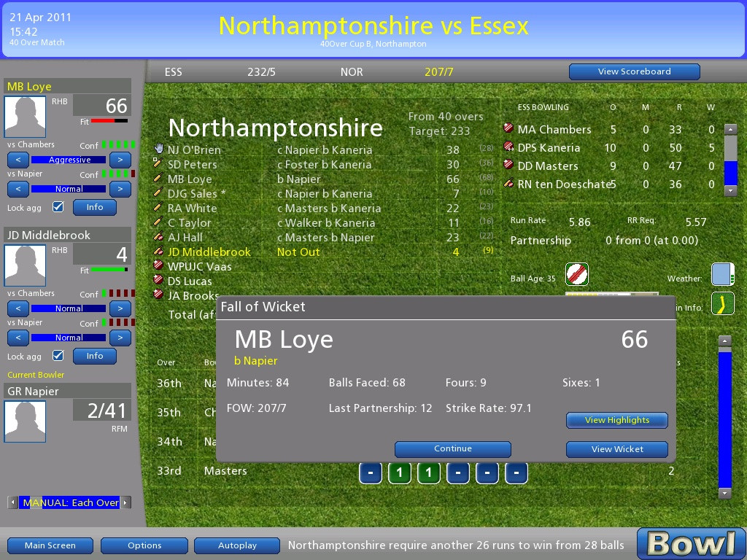Viewport: 747px width, 560px height.
Task: Click all-rounder icon beside RN ten Doeschate
Action: [508, 183]
